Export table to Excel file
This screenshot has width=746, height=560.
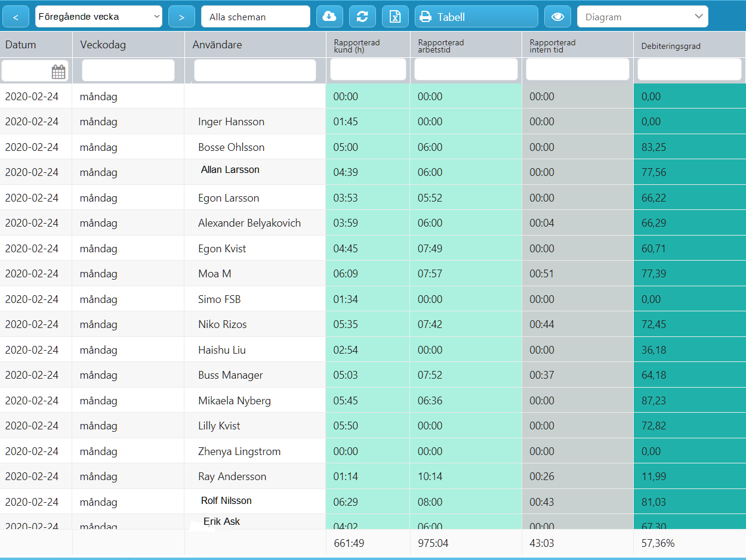(395, 17)
